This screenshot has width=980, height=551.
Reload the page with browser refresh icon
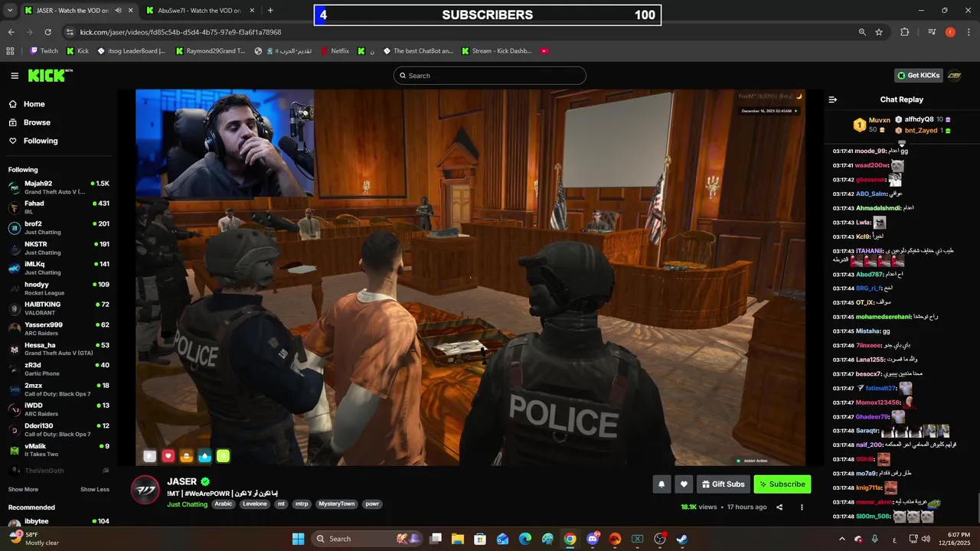point(47,32)
